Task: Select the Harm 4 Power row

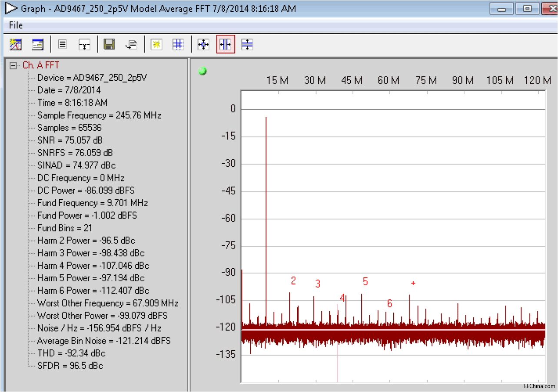Action: pos(93,266)
